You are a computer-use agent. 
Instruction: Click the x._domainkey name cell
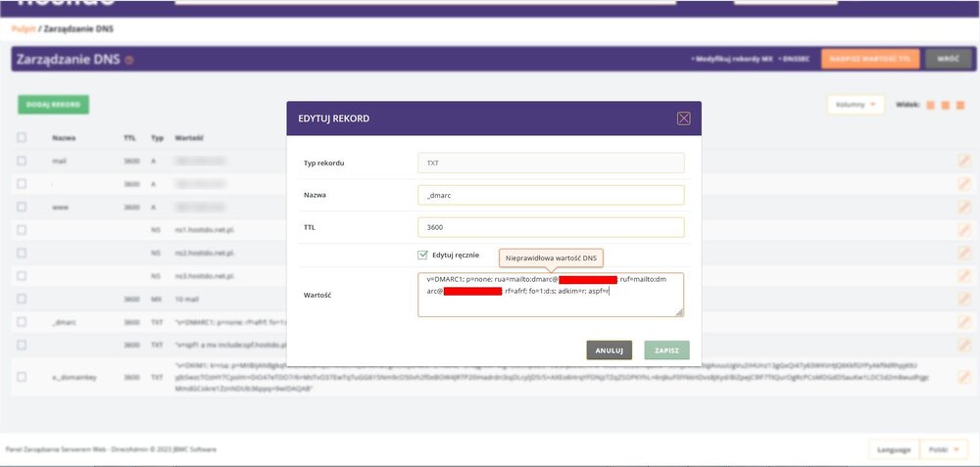tap(74, 377)
